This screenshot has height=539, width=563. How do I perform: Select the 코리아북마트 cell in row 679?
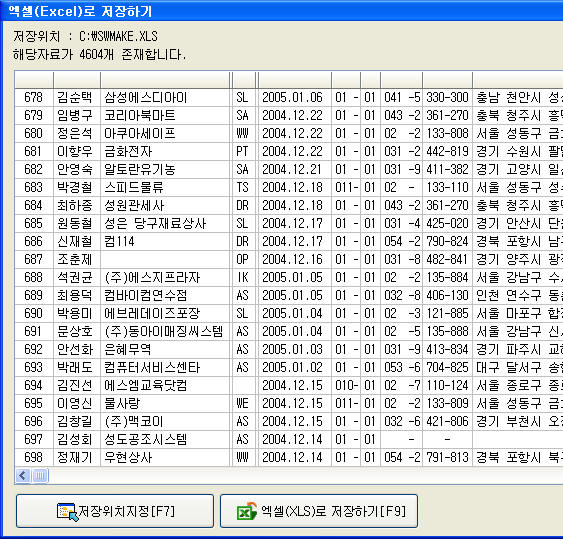165,115
